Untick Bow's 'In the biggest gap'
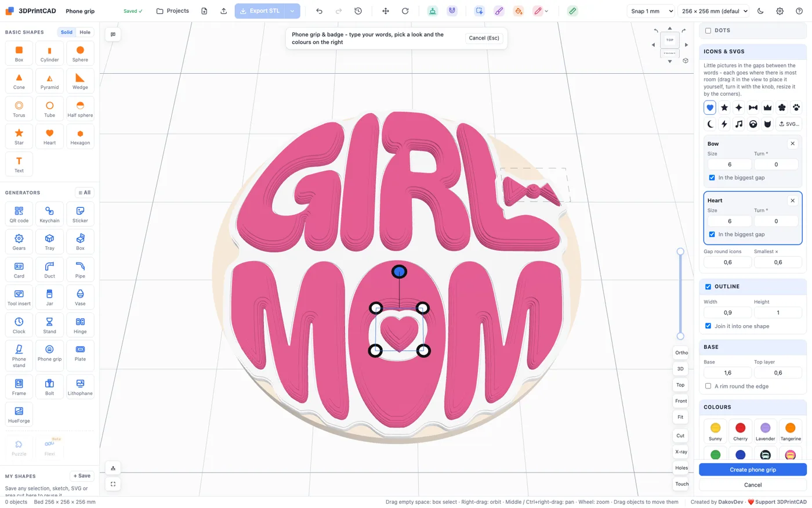This screenshot has height=508, width=812. point(712,178)
